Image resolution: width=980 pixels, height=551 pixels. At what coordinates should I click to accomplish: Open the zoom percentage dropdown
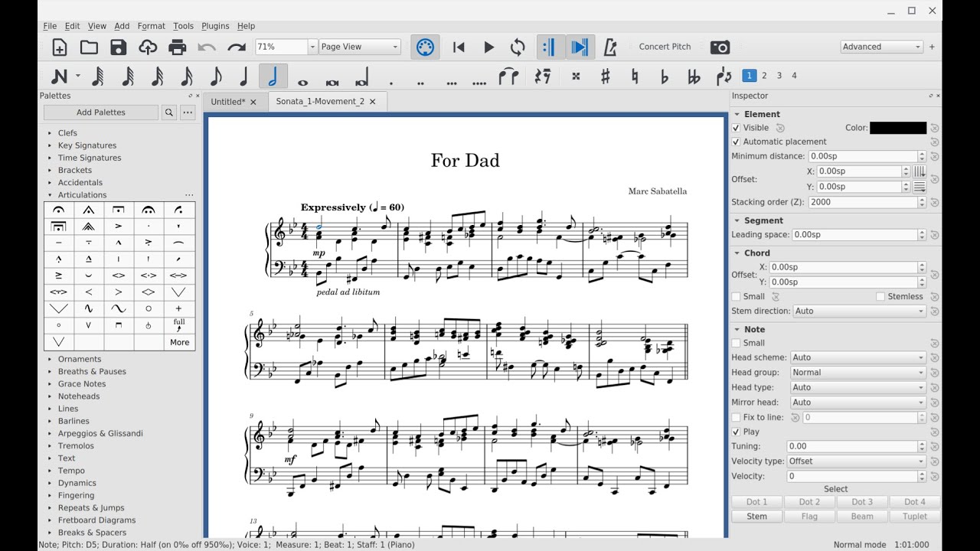(312, 47)
